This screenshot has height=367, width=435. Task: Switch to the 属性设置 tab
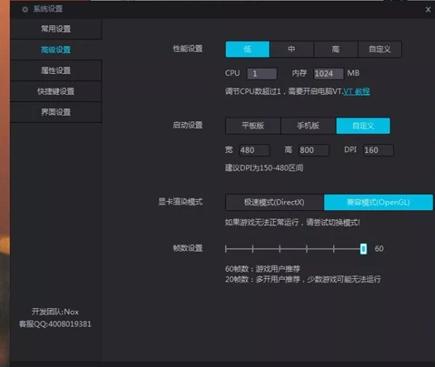point(56,70)
